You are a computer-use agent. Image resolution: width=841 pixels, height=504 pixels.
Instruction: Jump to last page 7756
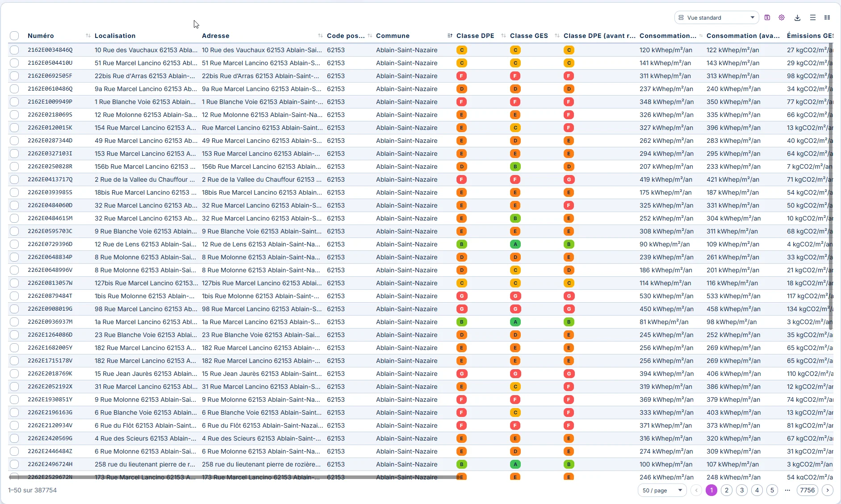tap(808, 490)
